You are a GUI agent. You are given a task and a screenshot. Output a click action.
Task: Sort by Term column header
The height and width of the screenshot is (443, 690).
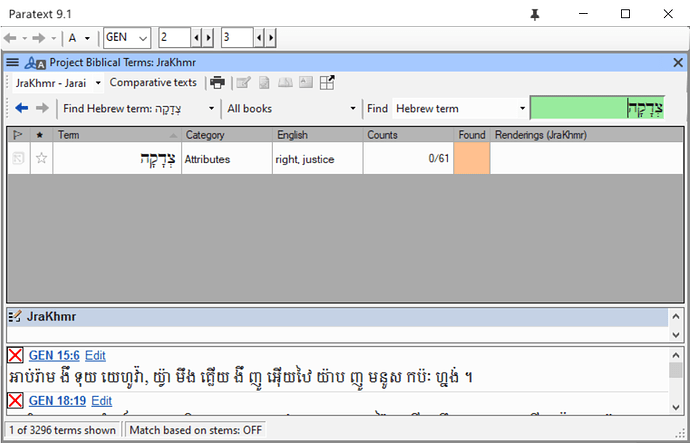[117, 135]
